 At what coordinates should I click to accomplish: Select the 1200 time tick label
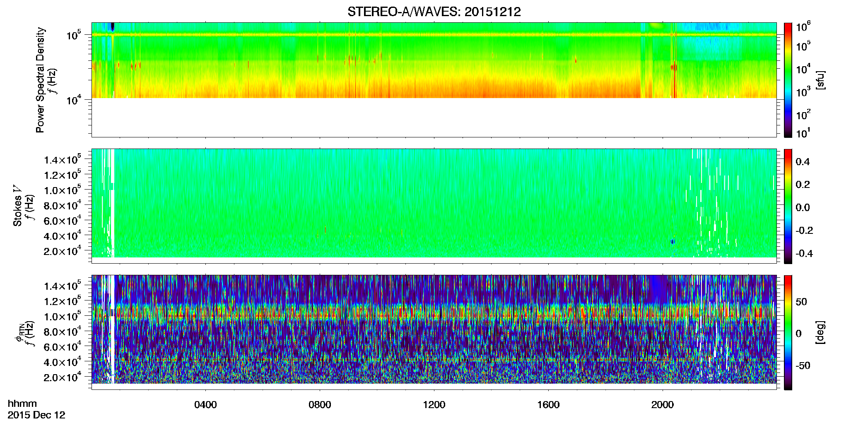434,405
